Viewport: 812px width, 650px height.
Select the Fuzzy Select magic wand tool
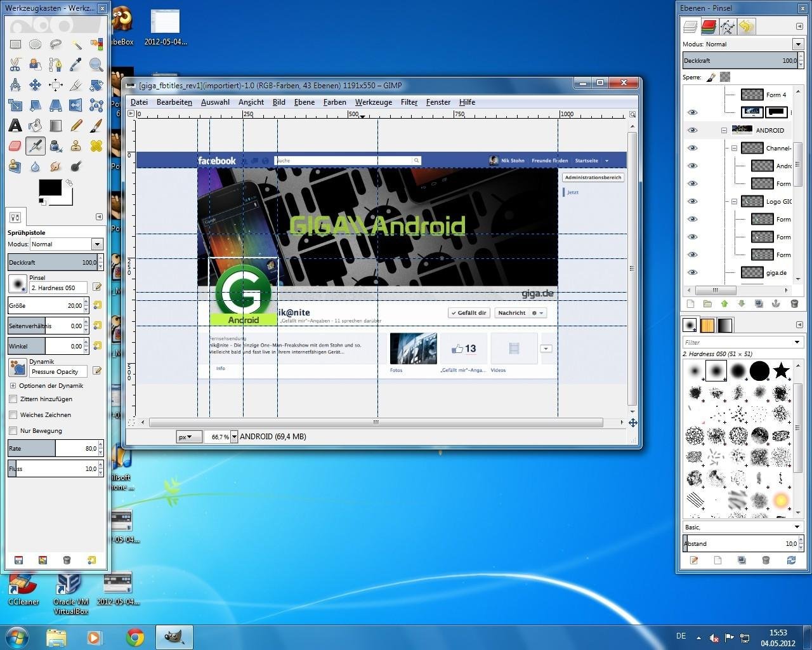click(x=76, y=44)
